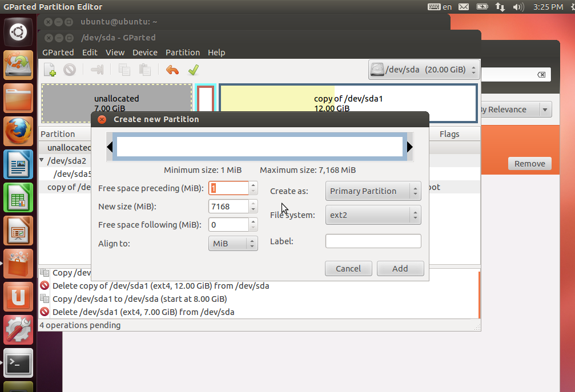Open the Partition menu
Viewport: 575px width, 392px height.
coord(182,52)
